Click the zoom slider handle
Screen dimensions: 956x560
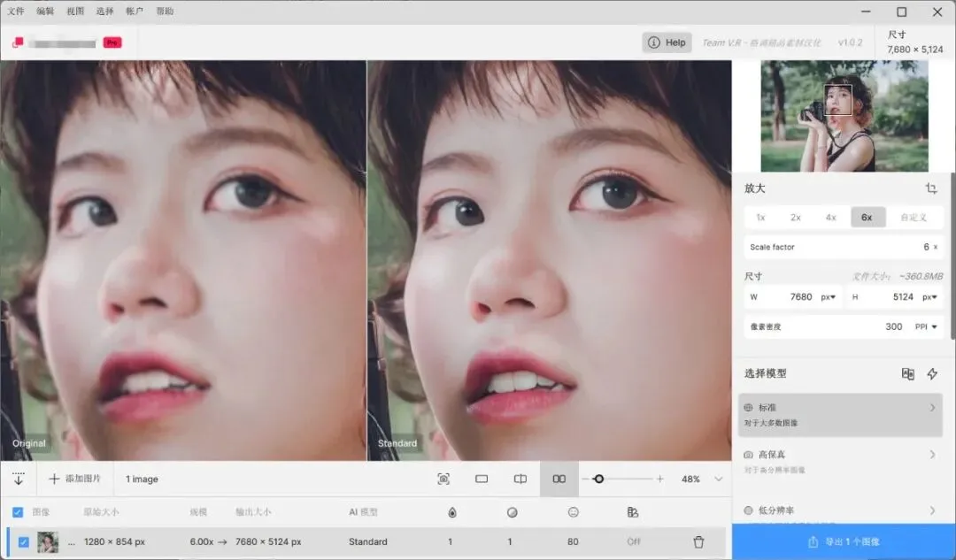tap(598, 479)
